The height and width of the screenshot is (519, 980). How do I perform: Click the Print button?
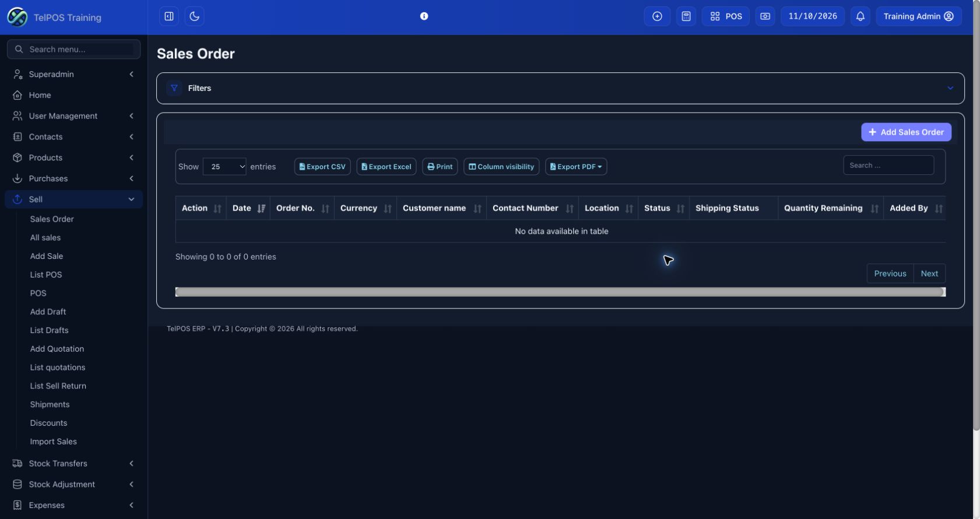tap(440, 167)
